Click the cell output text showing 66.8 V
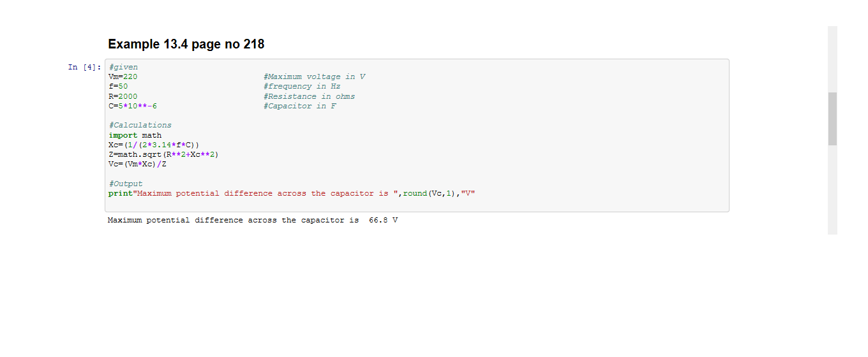The image size is (868, 357). tap(253, 220)
